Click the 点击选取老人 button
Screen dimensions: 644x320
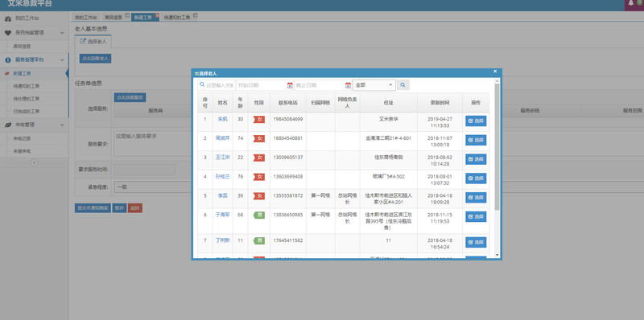pyautogui.click(x=95, y=59)
